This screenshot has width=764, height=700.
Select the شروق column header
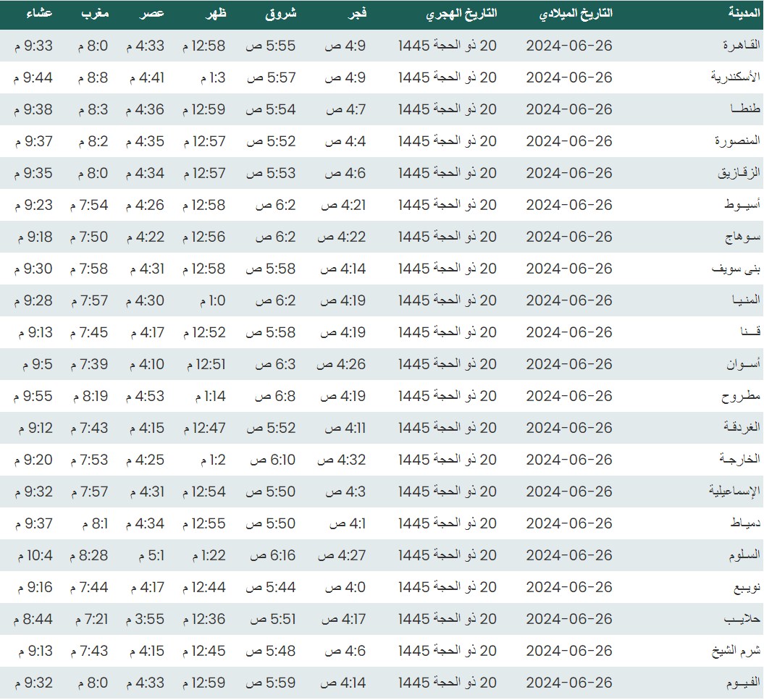point(282,14)
